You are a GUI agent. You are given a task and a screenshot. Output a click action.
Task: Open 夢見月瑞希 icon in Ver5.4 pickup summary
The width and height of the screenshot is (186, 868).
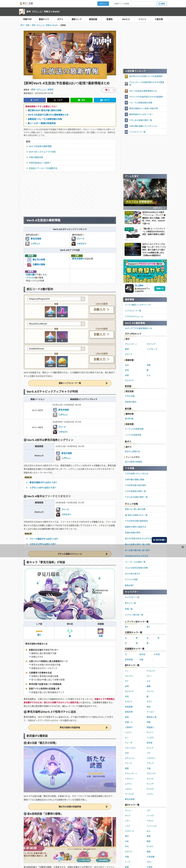click(x=28, y=239)
